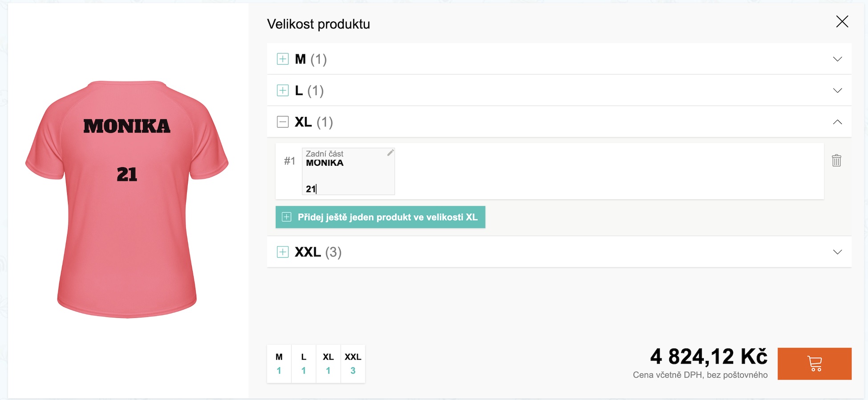Click the plus icon next to size M

point(283,59)
